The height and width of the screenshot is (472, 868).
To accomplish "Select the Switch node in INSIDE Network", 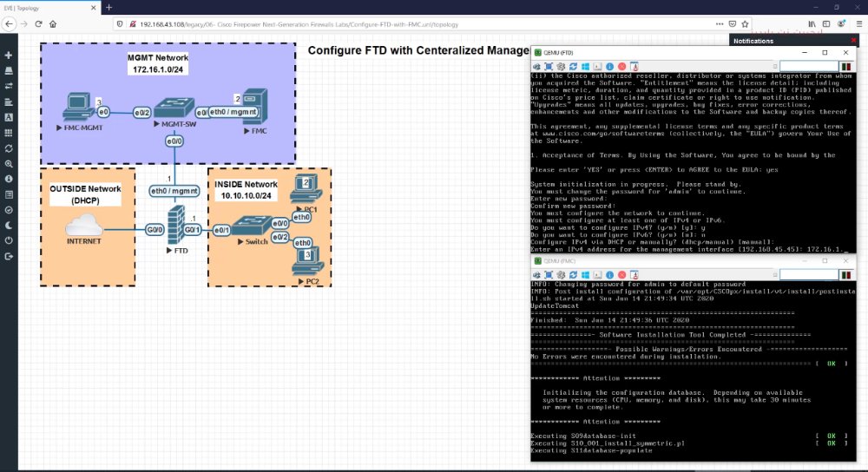I will [252, 226].
